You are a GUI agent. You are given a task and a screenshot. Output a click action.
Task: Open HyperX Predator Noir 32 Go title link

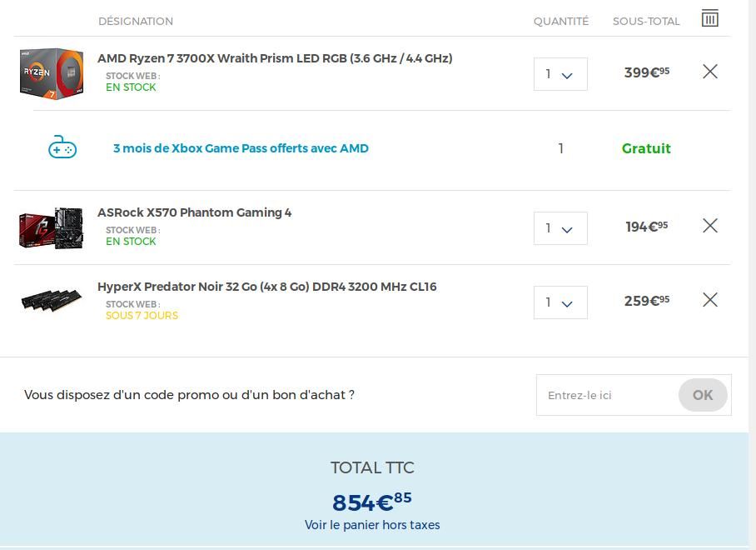[x=266, y=287]
